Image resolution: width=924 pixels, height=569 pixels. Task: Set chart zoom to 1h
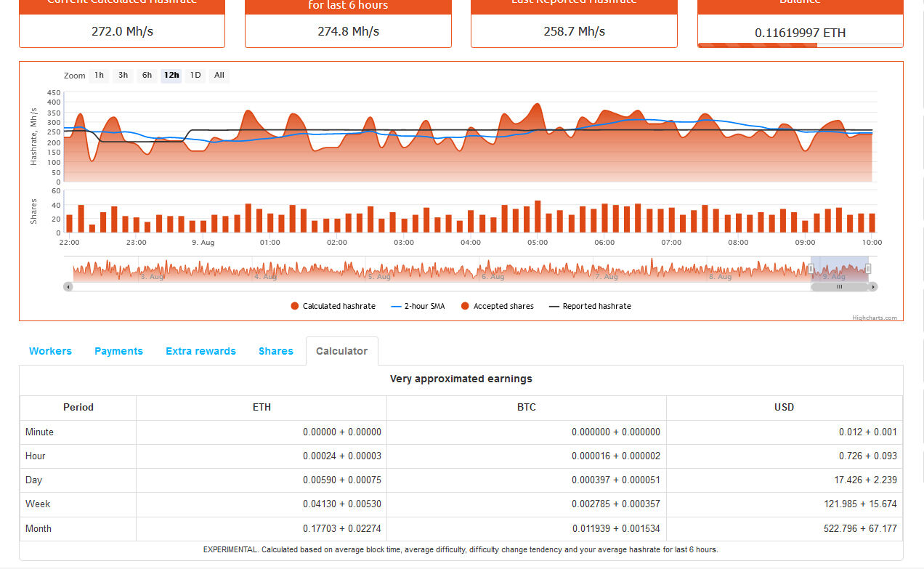point(99,76)
